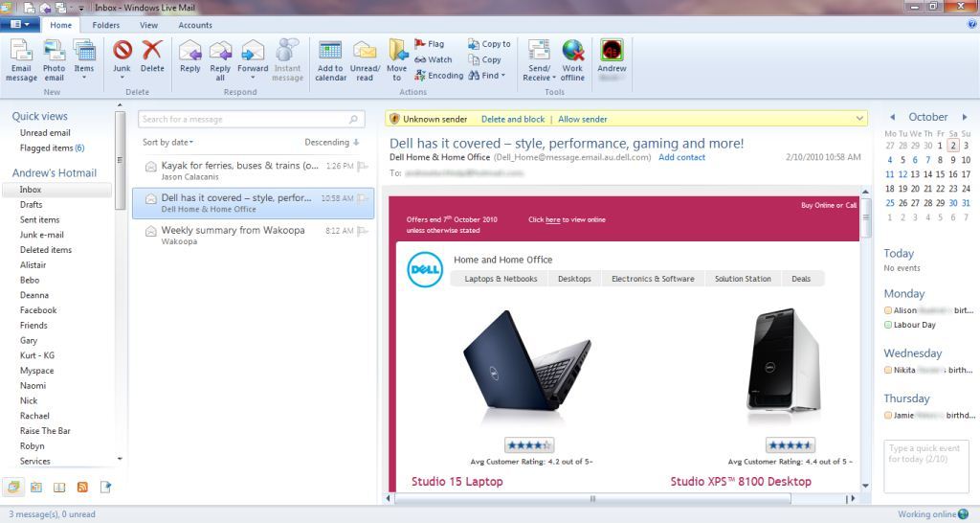Image resolution: width=980 pixels, height=523 pixels.
Task: Open the Mail view shortcut icon
Action: click(x=13, y=487)
